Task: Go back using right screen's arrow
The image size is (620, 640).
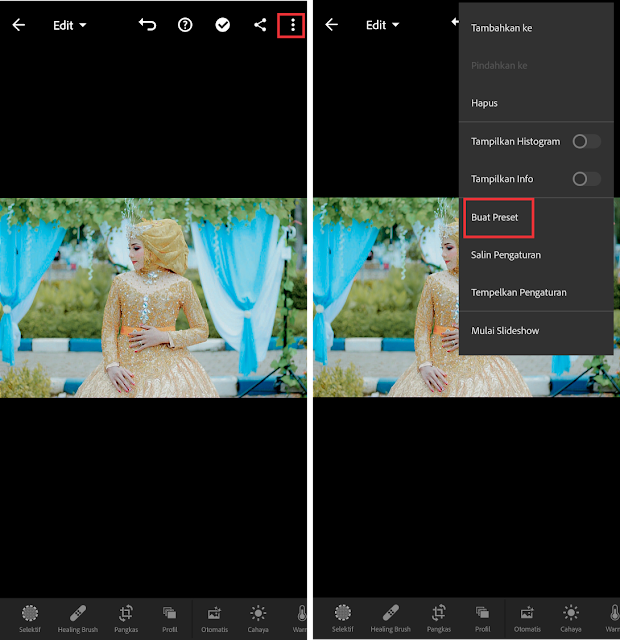Action: click(331, 25)
